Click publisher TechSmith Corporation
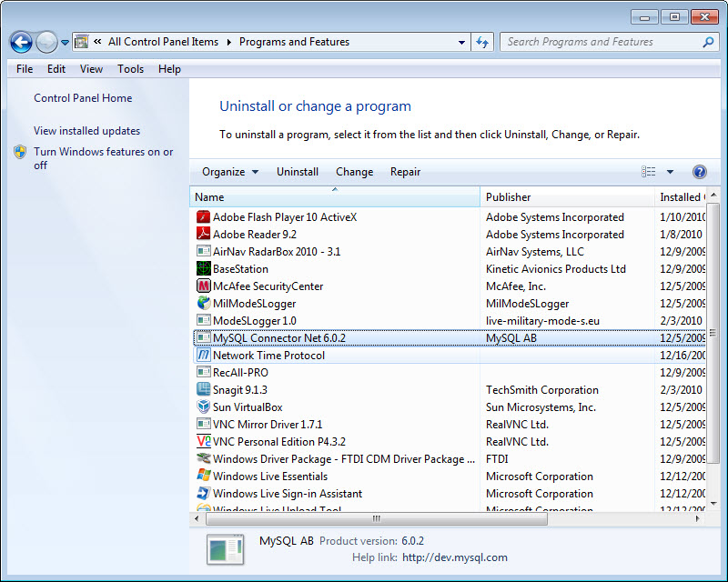 541,390
